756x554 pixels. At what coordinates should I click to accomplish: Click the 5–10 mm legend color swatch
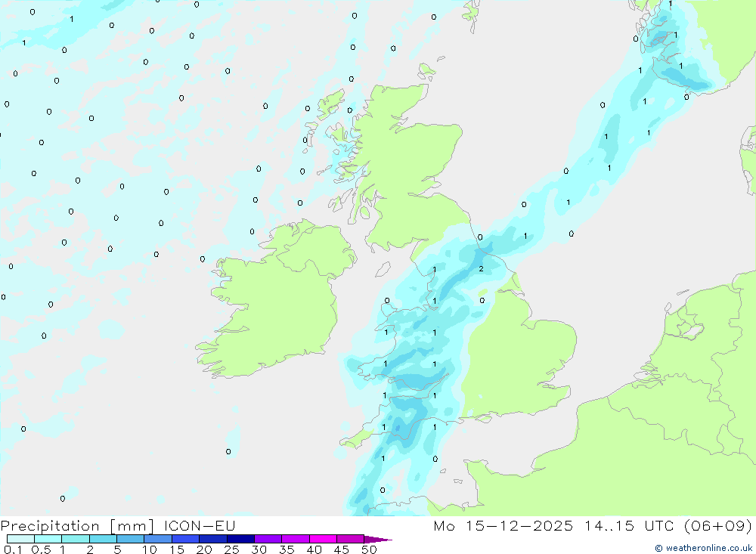130,539
